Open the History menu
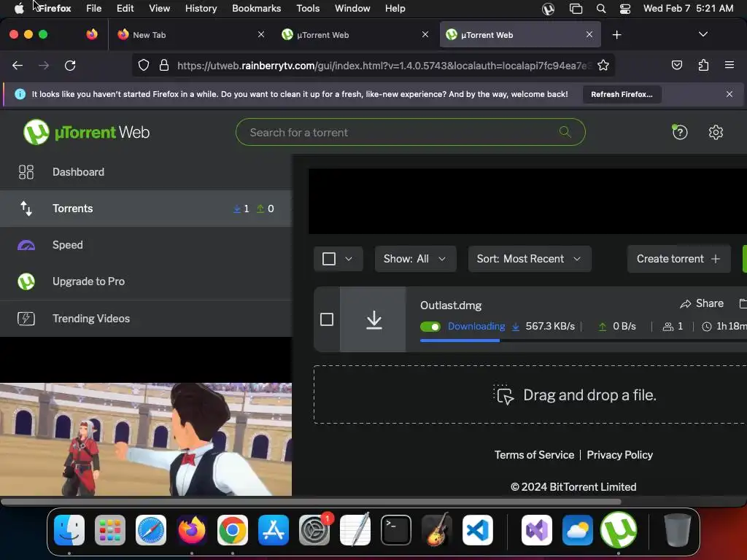Viewport: 747px width, 560px height. [201, 9]
